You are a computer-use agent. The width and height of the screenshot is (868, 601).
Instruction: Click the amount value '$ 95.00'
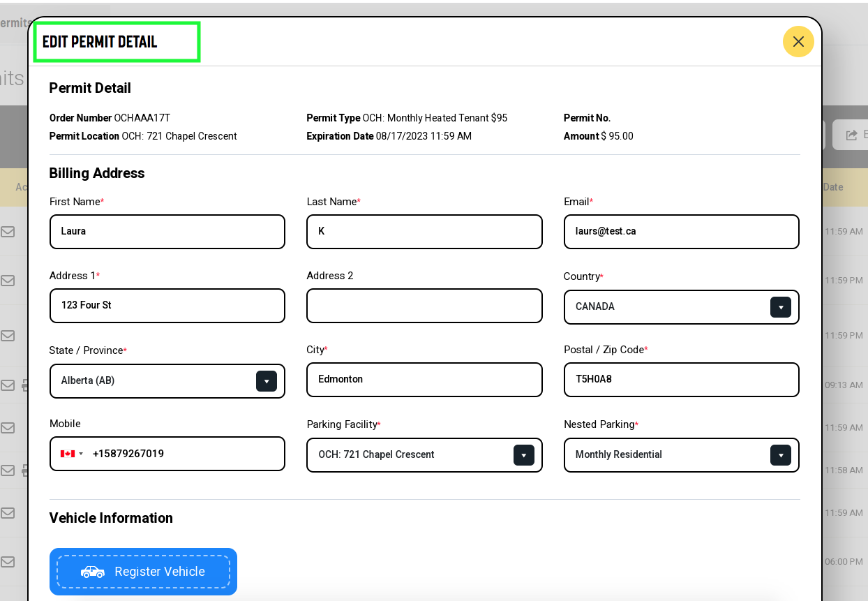[x=617, y=136]
